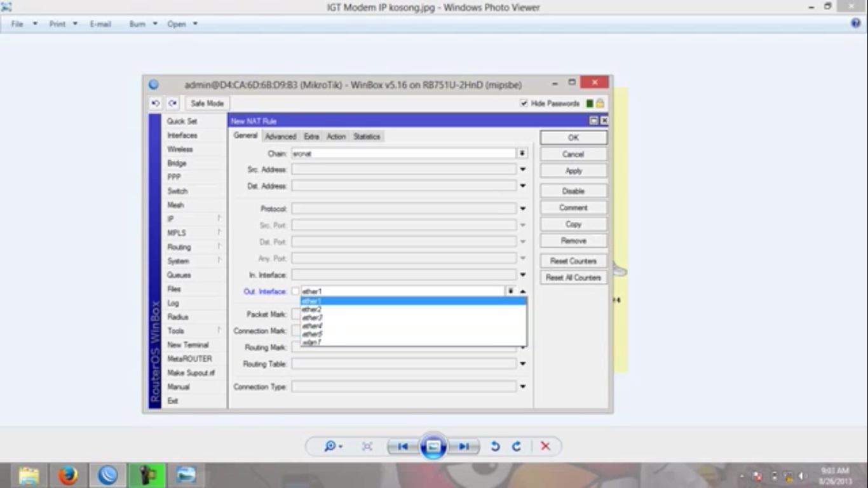Rotate the photo clockwise
The height and width of the screenshot is (488, 868).
click(517, 447)
